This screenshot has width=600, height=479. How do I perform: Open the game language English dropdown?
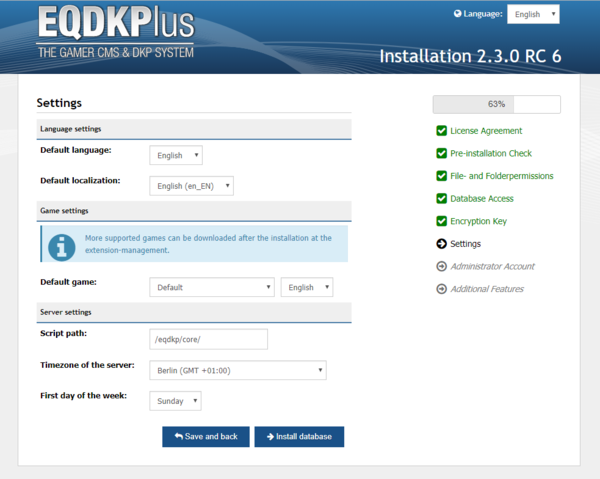pos(307,287)
